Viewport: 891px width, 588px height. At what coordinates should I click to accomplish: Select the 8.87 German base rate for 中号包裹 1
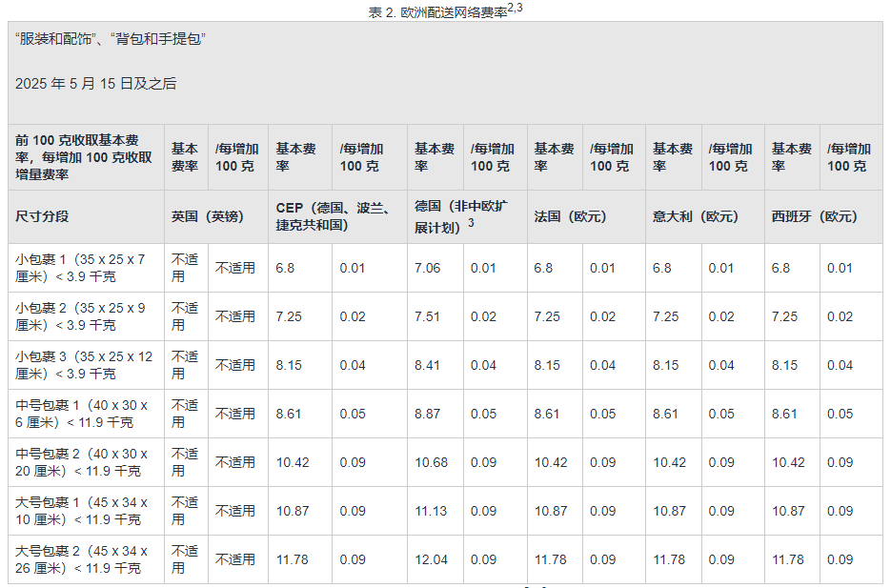click(x=427, y=414)
